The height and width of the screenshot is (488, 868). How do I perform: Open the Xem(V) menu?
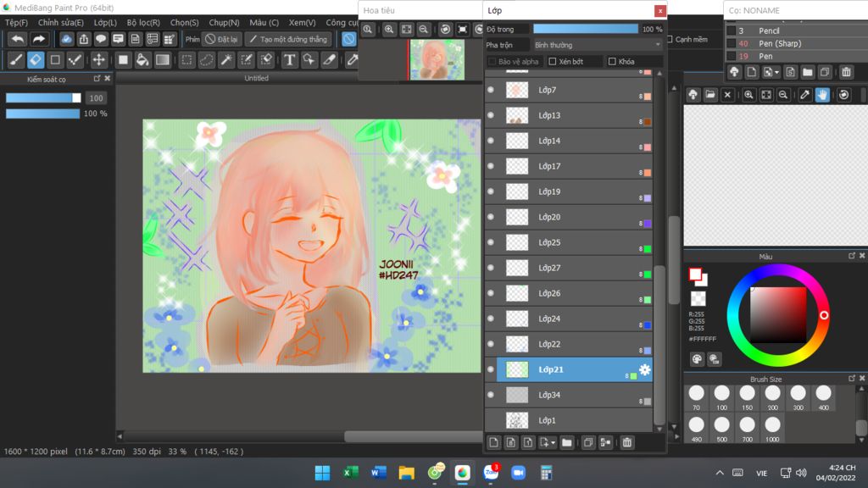[303, 23]
